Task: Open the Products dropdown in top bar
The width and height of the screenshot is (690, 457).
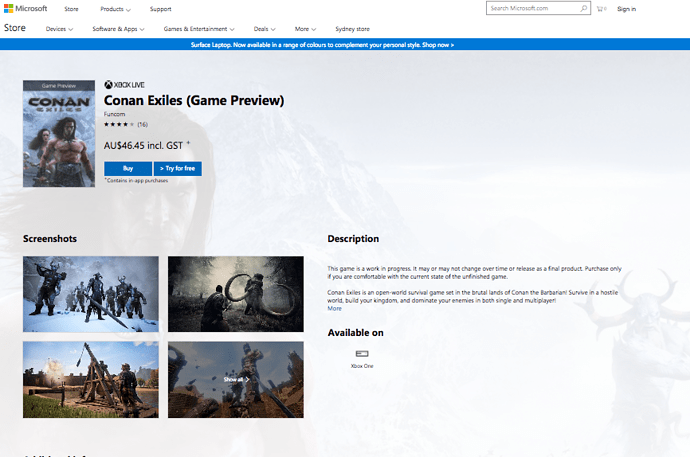Action: coord(115,9)
